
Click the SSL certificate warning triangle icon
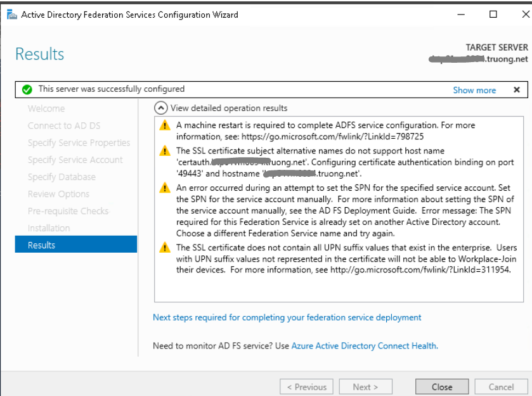click(165, 151)
